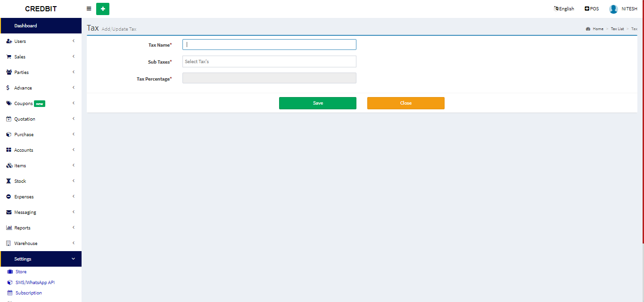
Task: Click the orange Close button
Action: pyautogui.click(x=406, y=103)
